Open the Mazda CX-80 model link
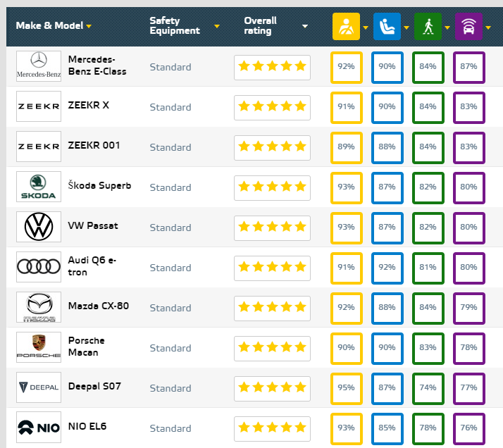The height and width of the screenshot is (448, 503). 99,306
